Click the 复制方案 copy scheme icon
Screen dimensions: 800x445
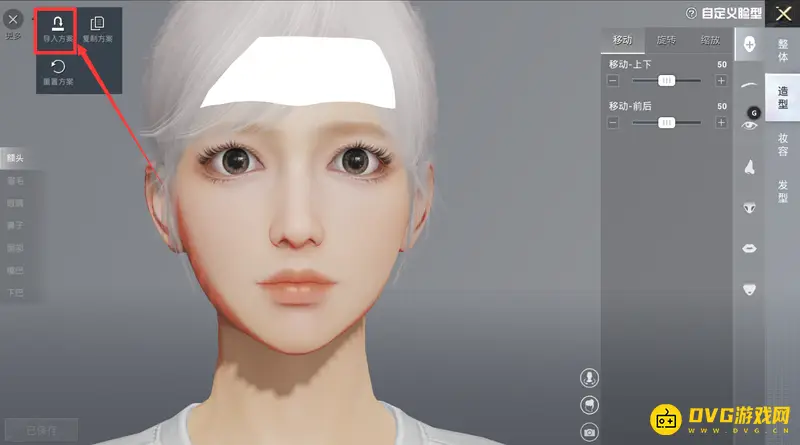(x=97, y=29)
